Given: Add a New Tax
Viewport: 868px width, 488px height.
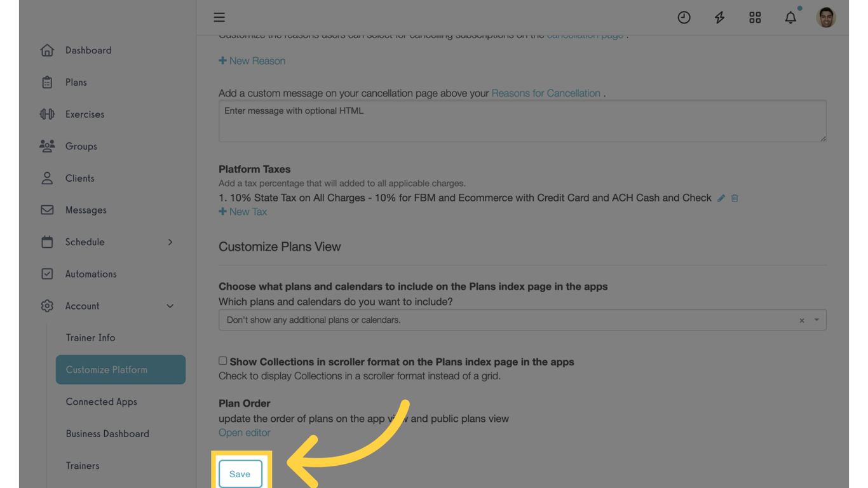Looking at the screenshot, I should coord(243,212).
